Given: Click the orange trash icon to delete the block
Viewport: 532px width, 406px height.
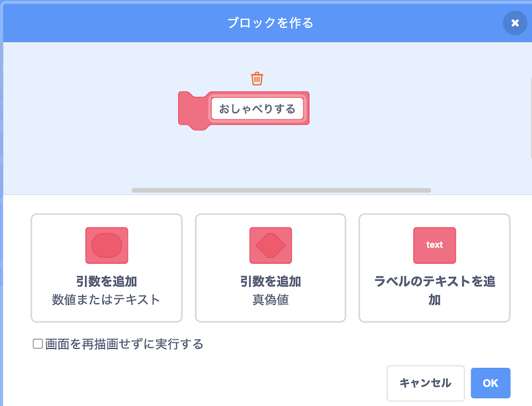Looking at the screenshot, I should click(x=257, y=78).
